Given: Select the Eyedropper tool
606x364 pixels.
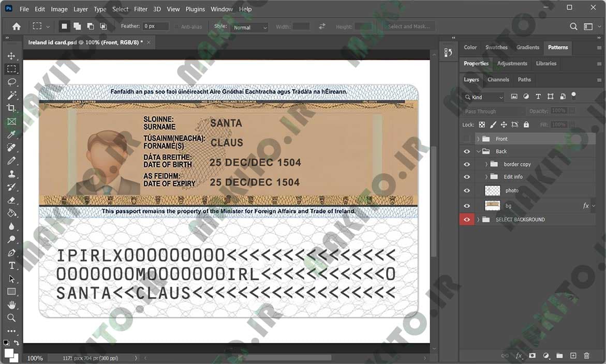Looking at the screenshot, I should [11, 134].
